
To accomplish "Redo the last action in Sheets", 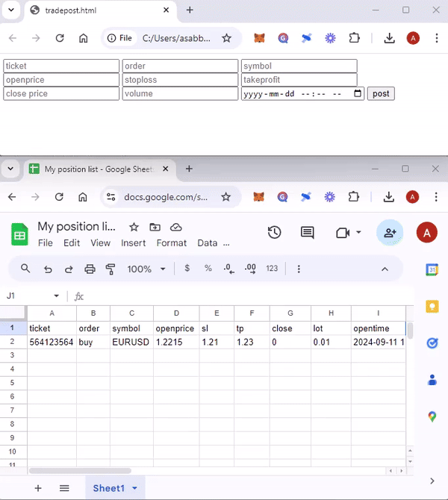I will (x=69, y=269).
